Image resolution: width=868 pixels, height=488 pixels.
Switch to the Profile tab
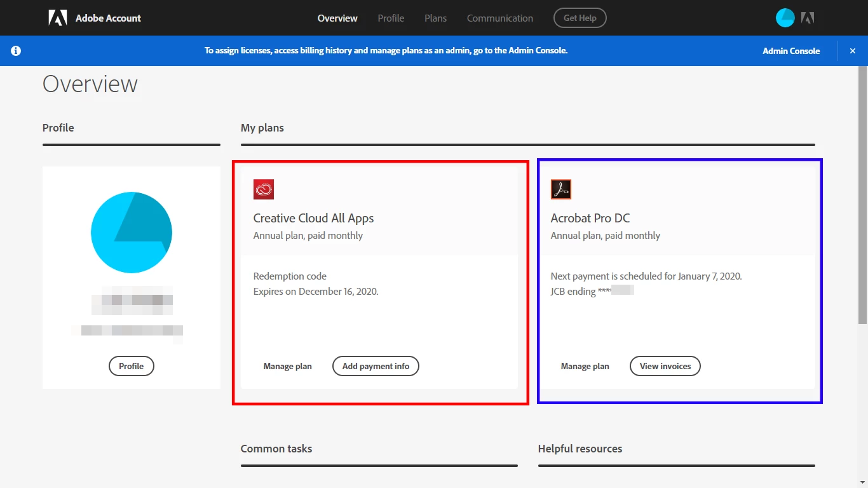(391, 18)
